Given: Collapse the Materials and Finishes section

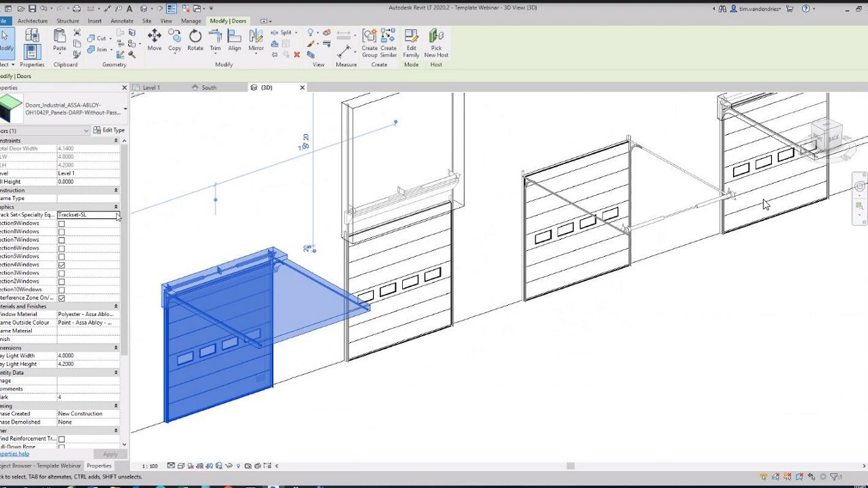Looking at the screenshot, I should (115, 306).
